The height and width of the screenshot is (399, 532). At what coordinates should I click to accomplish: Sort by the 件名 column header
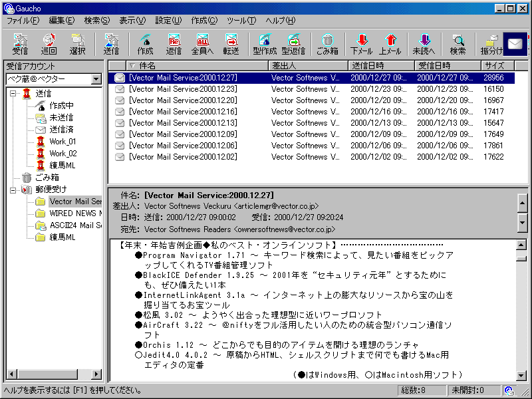(197, 65)
